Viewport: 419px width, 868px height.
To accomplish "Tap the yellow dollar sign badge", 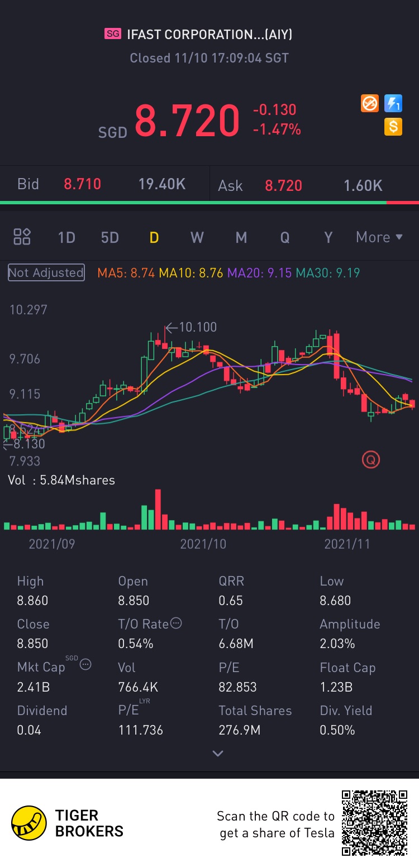I will (x=393, y=127).
